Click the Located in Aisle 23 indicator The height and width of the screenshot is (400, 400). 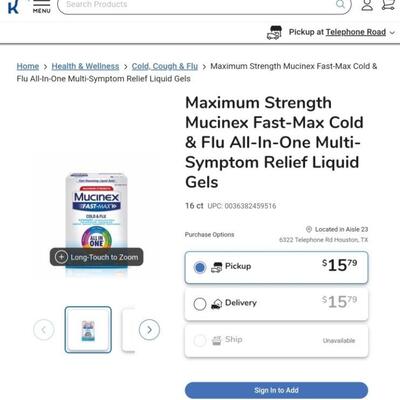(x=337, y=229)
